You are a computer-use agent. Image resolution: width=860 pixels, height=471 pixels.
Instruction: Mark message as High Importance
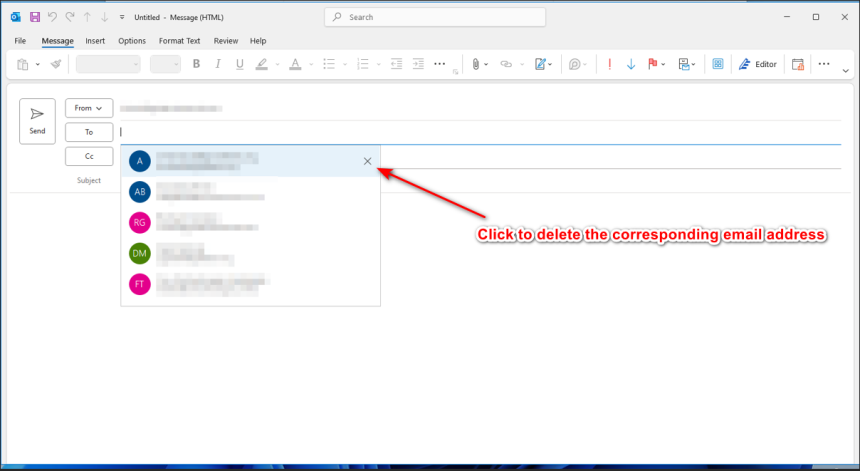610,64
